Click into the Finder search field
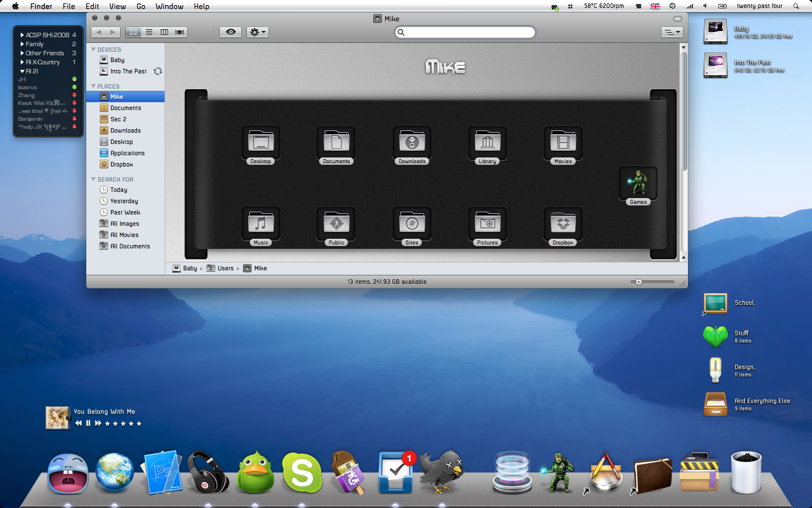Screen dimensions: 812x508 pos(465,32)
